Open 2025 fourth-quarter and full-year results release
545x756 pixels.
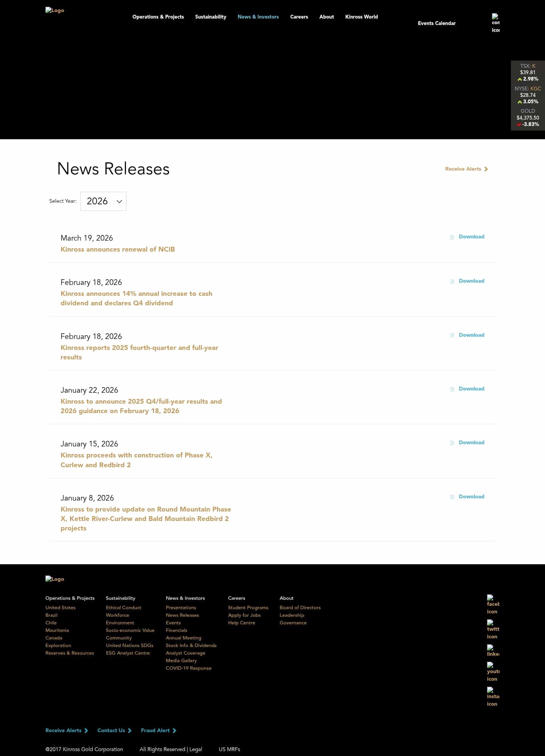coord(139,352)
